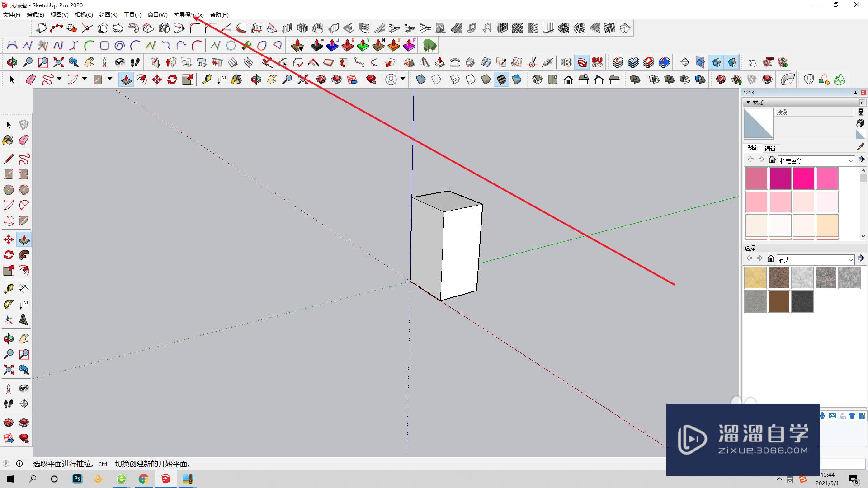Screen dimensions: 868x488
Task: Click the Position Camera tool in left toolbar
Action: pos(9,389)
